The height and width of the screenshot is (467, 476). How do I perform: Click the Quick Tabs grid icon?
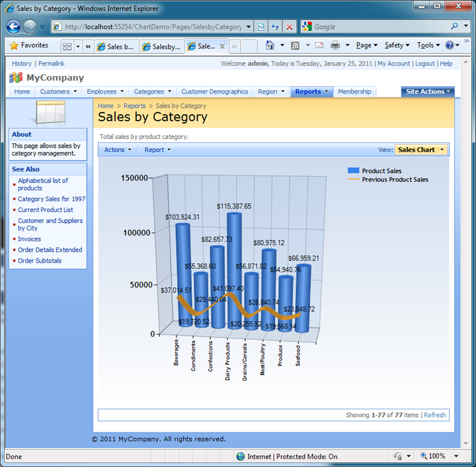tap(67, 46)
